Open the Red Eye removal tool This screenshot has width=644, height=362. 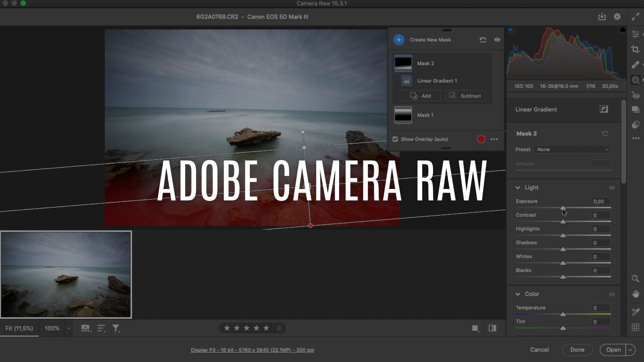coord(635,95)
